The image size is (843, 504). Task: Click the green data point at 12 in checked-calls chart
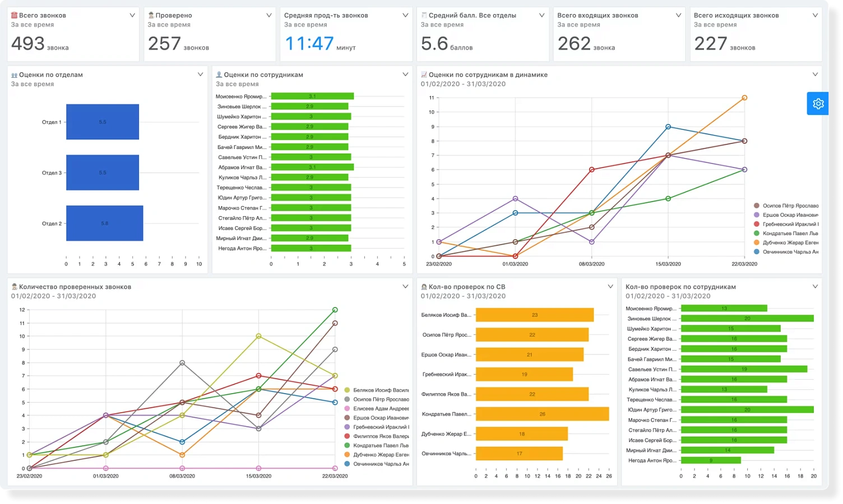[335, 310]
